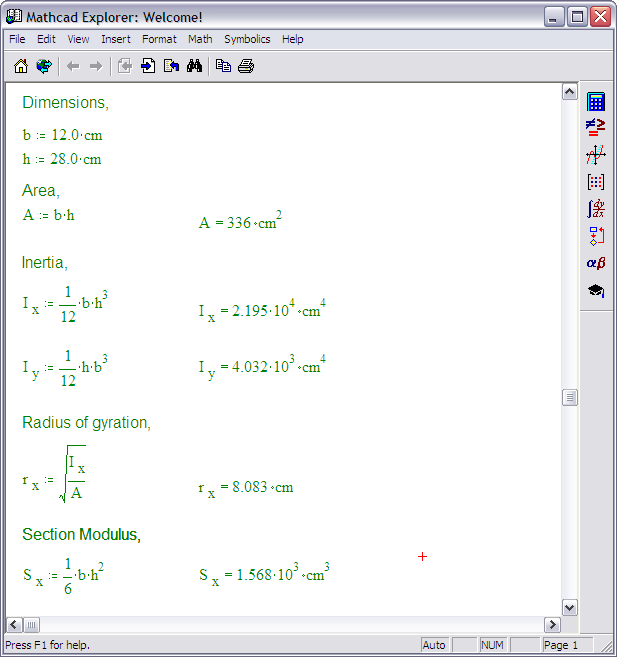Click the Forward arrow toolbar button
Screen dimensions: 617x657
pyautogui.click(x=96, y=66)
